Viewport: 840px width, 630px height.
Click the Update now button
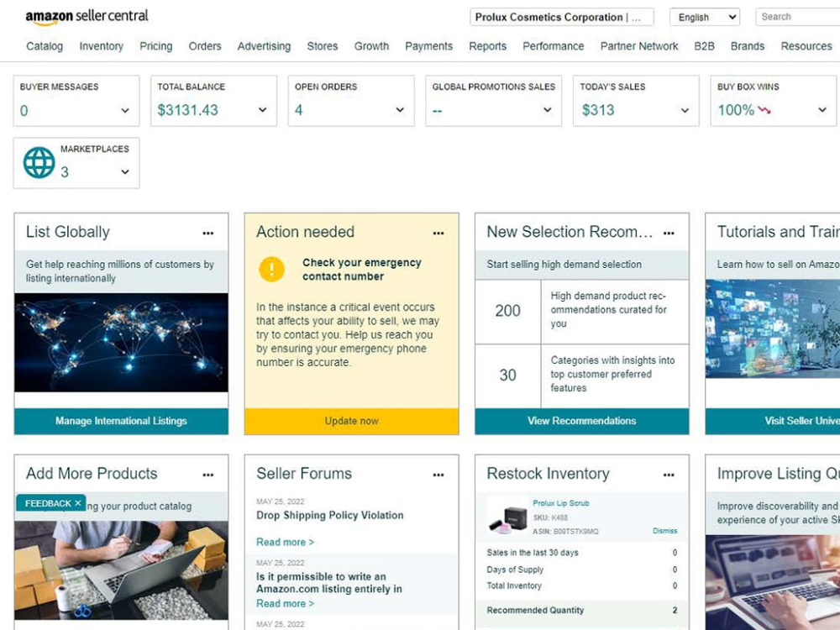click(x=351, y=421)
